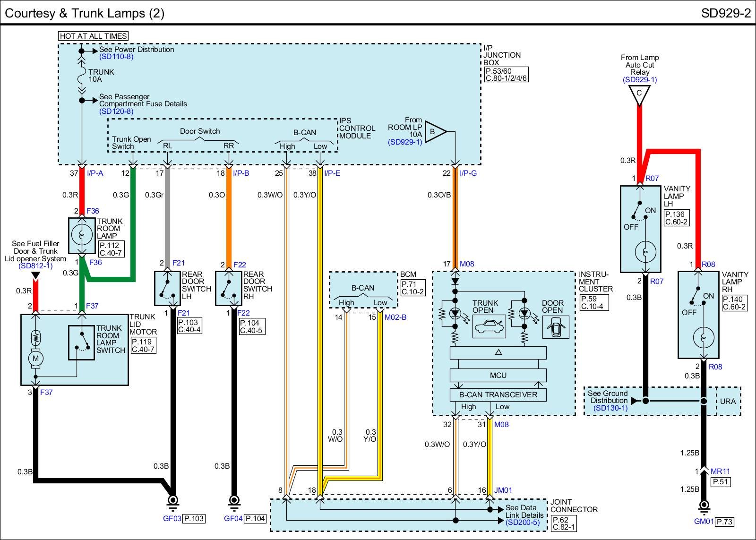Open the SD812-1 fuel filler link
This screenshot has width=756, height=540.
pos(35,266)
